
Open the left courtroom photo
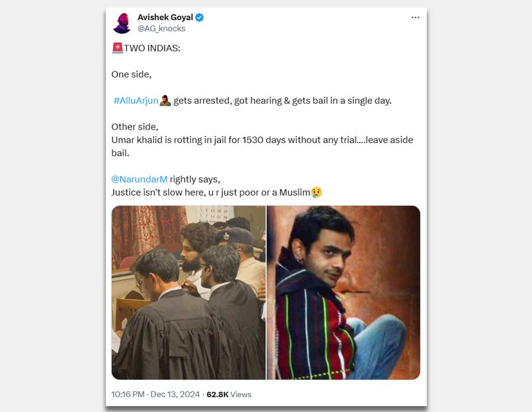click(x=189, y=293)
